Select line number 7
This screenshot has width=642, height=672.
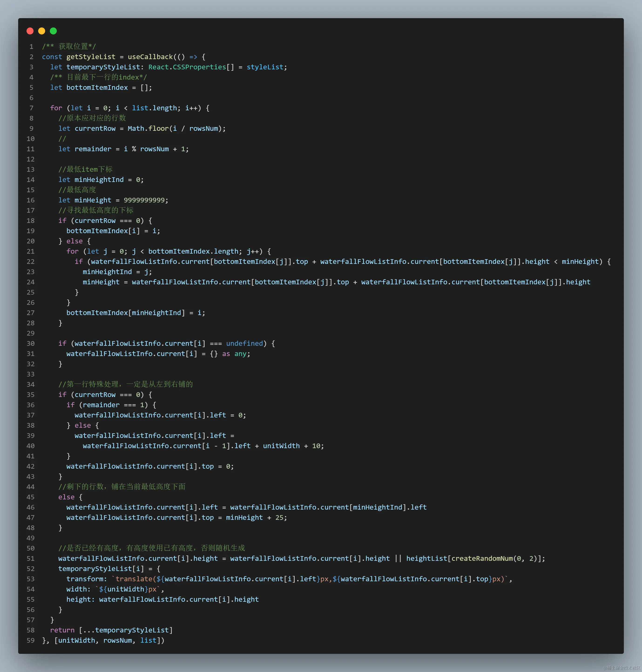tap(31, 108)
